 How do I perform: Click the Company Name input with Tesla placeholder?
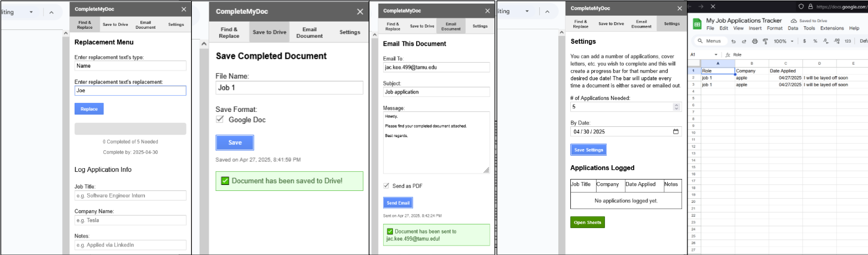click(130, 220)
